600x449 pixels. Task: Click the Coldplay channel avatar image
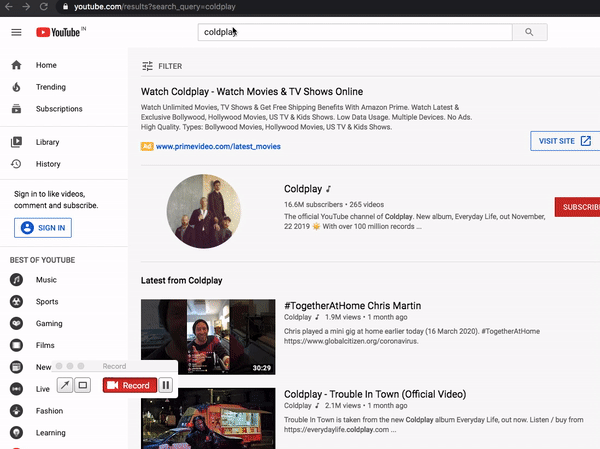click(204, 211)
